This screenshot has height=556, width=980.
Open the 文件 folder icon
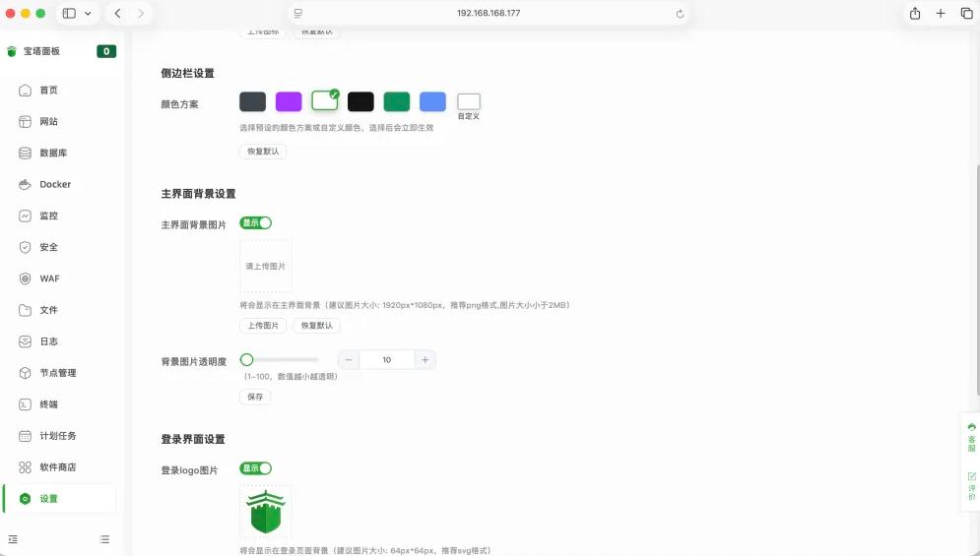coord(25,310)
